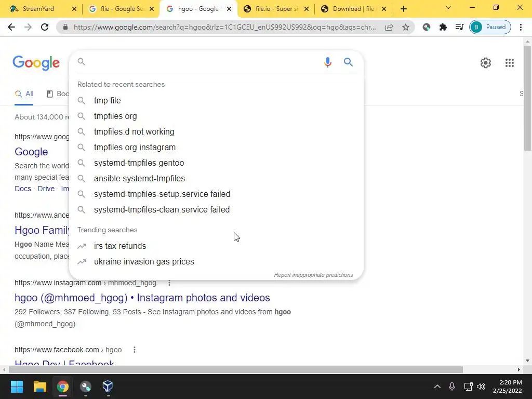Image resolution: width=532 pixels, height=399 pixels.
Task: Open the Hgoo Family result link
Action: click(42, 230)
